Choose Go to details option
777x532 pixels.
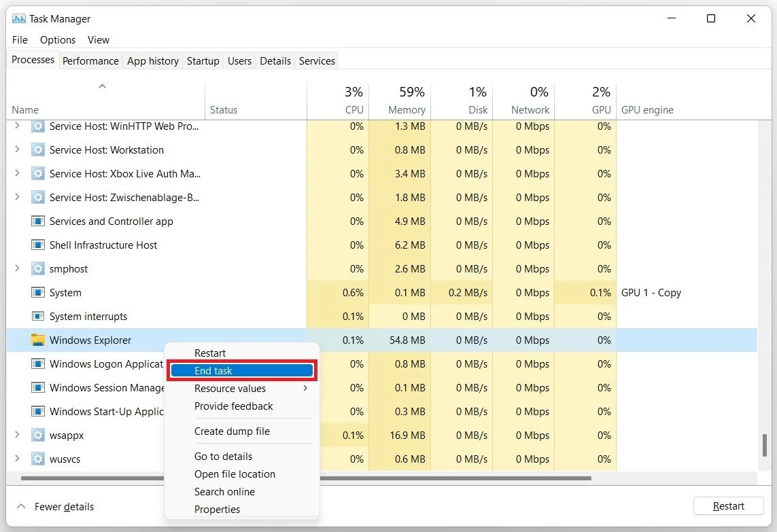pyautogui.click(x=242, y=457)
